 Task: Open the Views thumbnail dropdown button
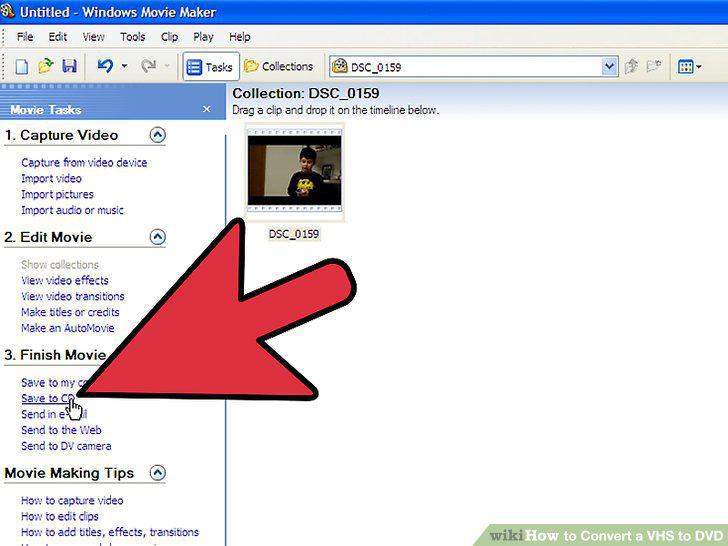click(x=689, y=67)
